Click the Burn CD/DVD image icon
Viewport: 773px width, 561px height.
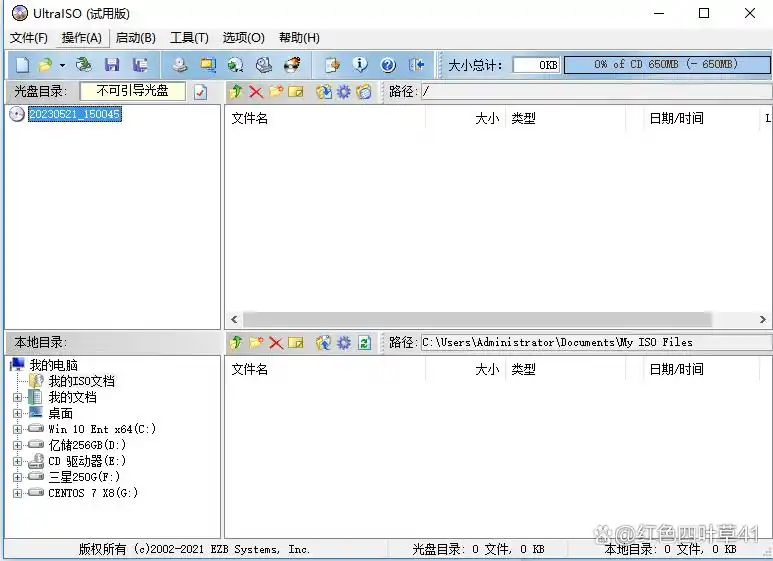[291, 65]
